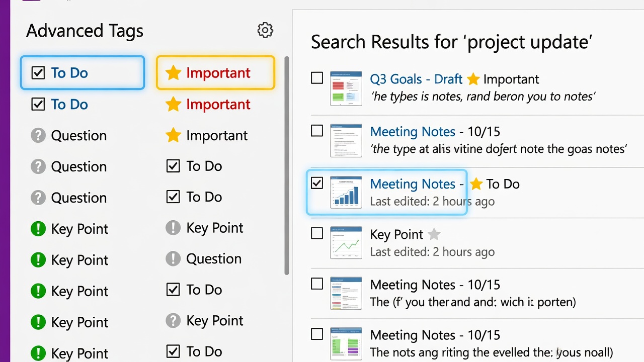Click the gray star beside Key Point result
This screenshot has width=644, height=362.
click(434, 234)
